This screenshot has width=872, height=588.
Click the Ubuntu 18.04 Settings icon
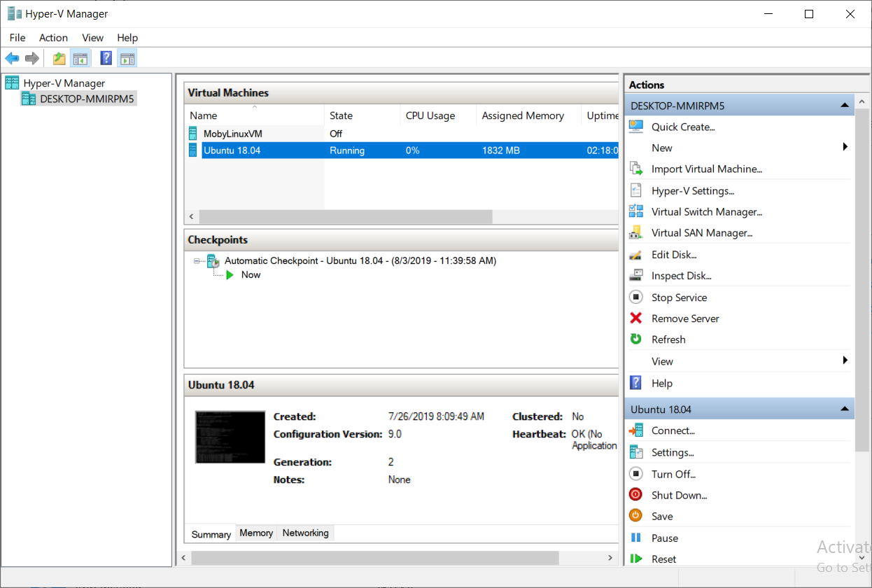pos(636,452)
